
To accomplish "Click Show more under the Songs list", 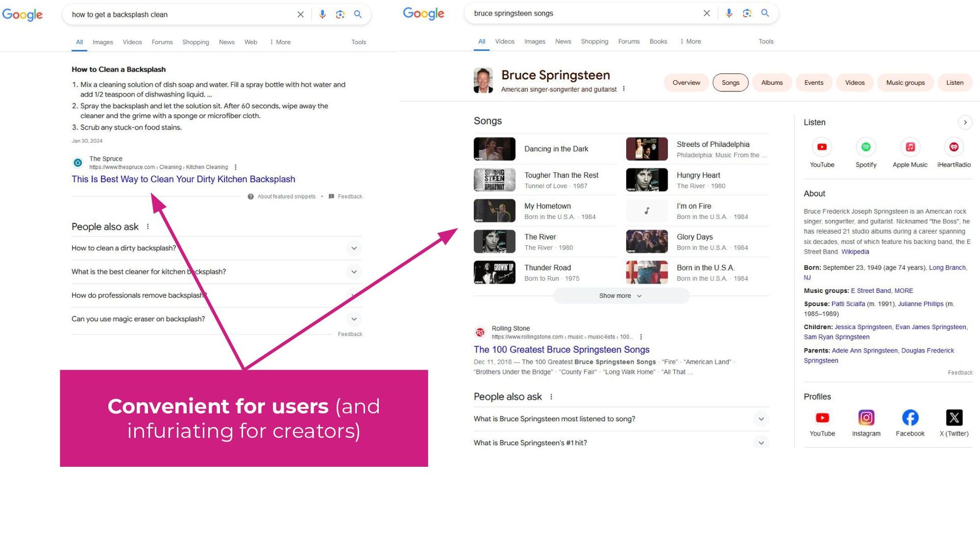I will 621,296.
